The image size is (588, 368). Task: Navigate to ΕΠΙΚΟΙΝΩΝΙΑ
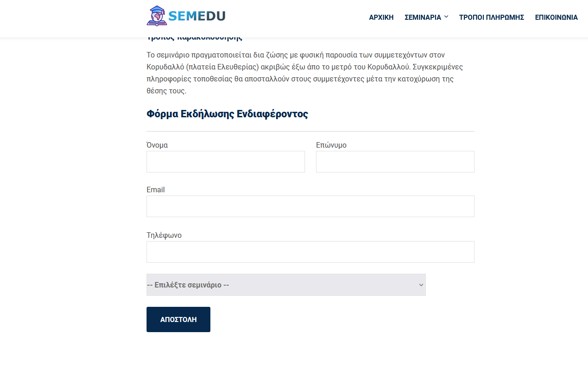[556, 17]
